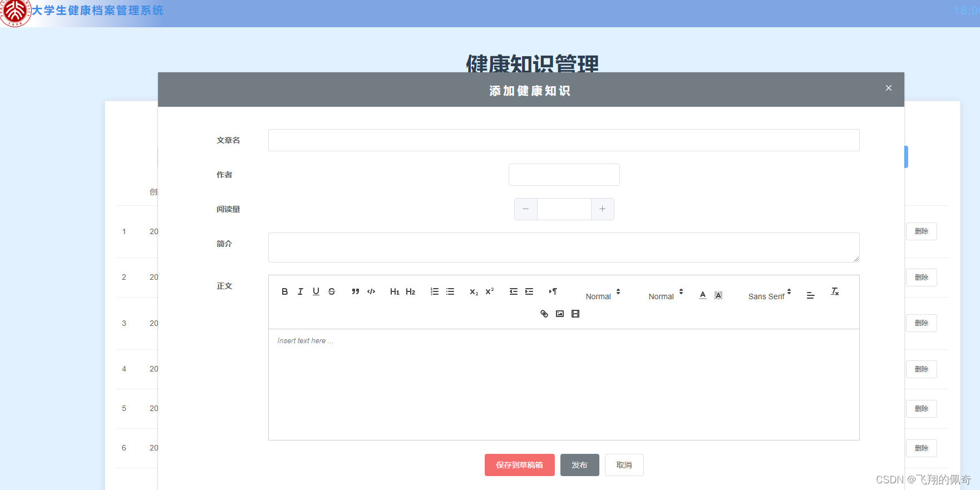Decrease indent with the outdent icon
The height and width of the screenshot is (490, 980).
click(514, 291)
